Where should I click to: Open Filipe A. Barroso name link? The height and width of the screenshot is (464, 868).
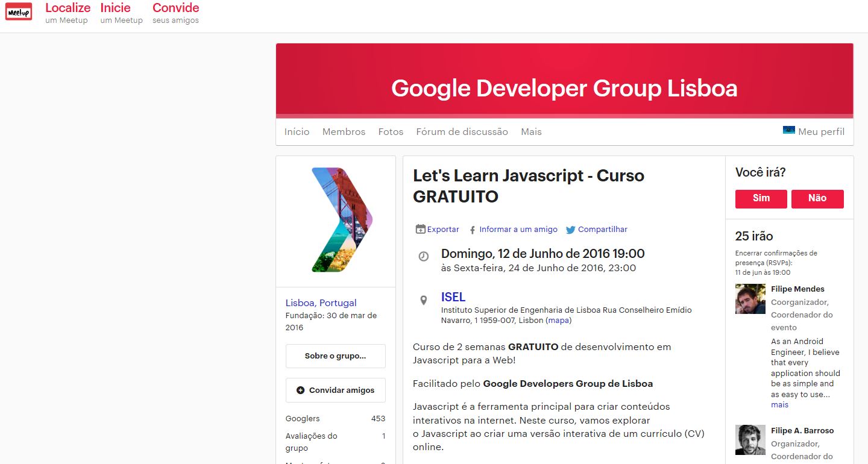pyautogui.click(x=802, y=431)
